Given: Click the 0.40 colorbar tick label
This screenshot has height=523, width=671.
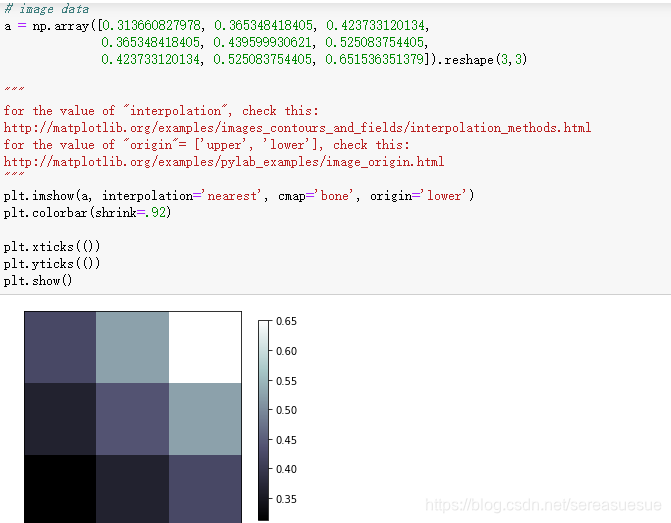Looking at the screenshot, I should [x=286, y=469].
